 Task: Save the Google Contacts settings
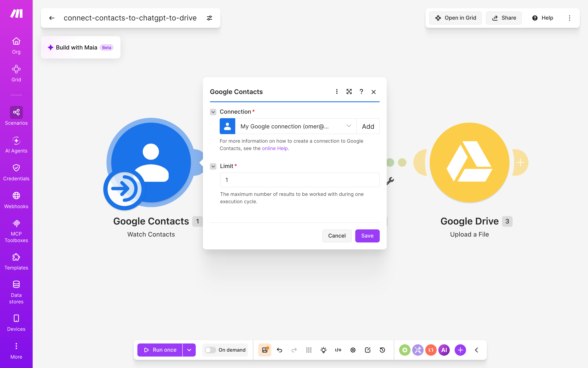tap(367, 236)
